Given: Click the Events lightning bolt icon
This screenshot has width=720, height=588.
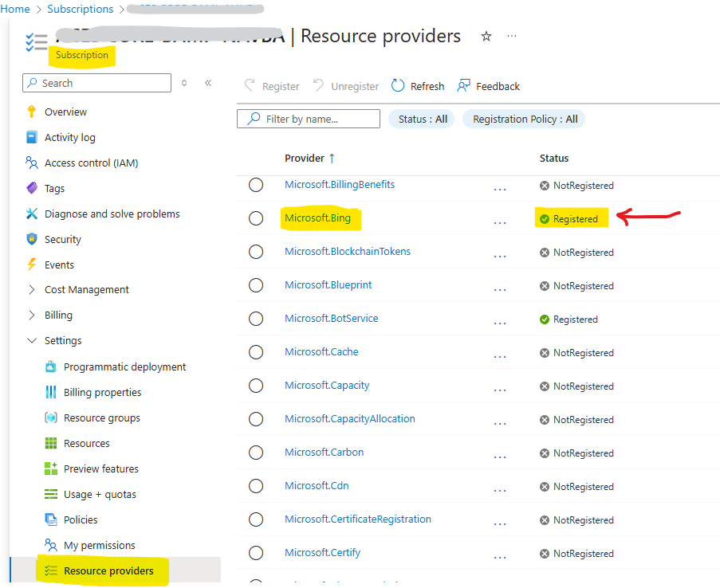Looking at the screenshot, I should [x=32, y=265].
